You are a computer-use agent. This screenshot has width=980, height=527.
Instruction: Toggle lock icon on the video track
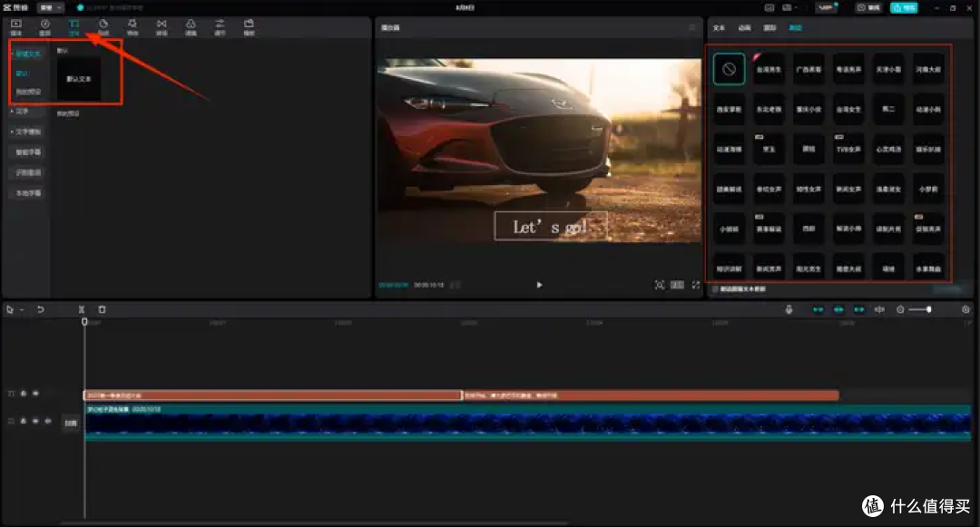(23, 422)
